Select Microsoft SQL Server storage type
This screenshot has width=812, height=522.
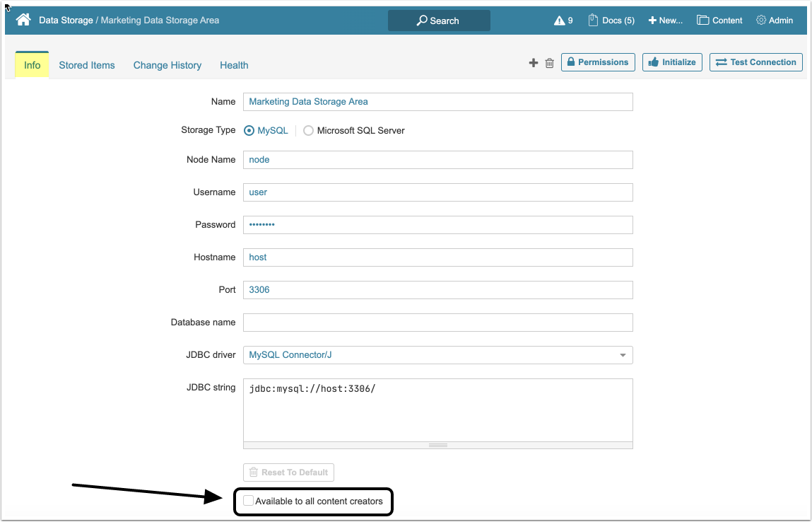(x=308, y=131)
